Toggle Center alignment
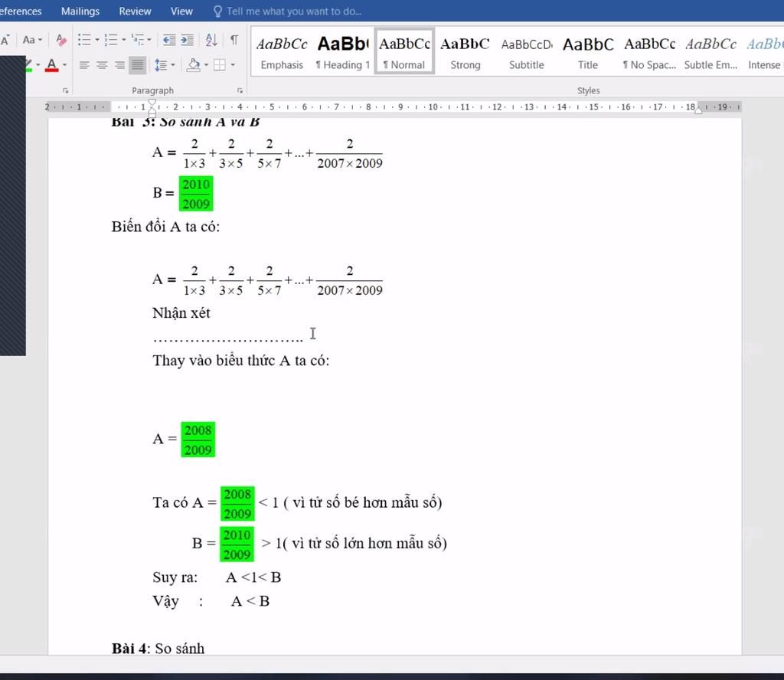784x680 pixels. tap(102, 65)
